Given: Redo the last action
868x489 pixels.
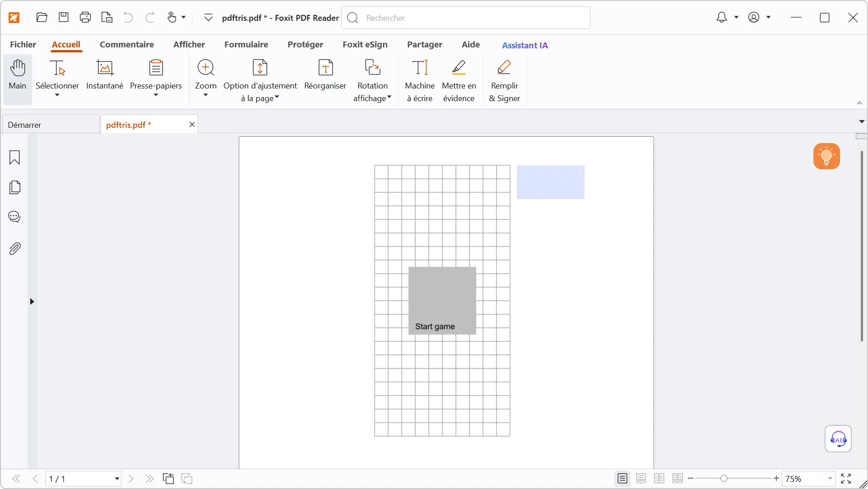Looking at the screenshot, I should (150, 18).
